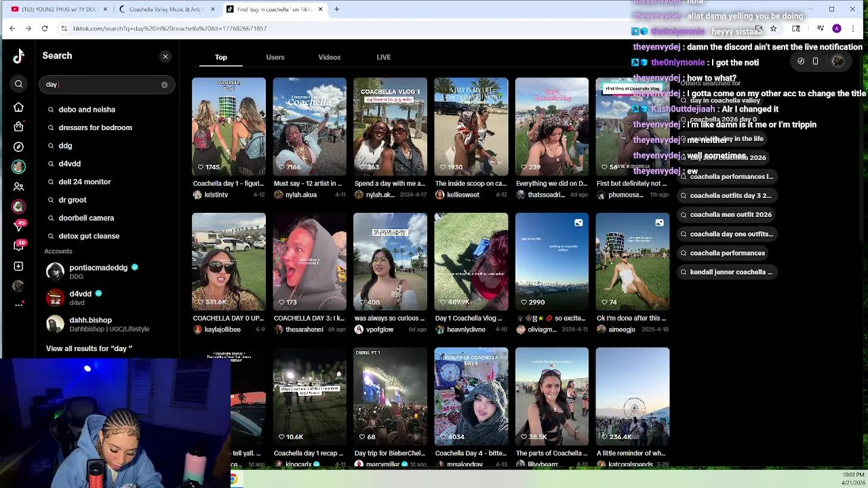Open the Friends people icon in sidebar
868x488 pixels.
click(x=18, y=186)
